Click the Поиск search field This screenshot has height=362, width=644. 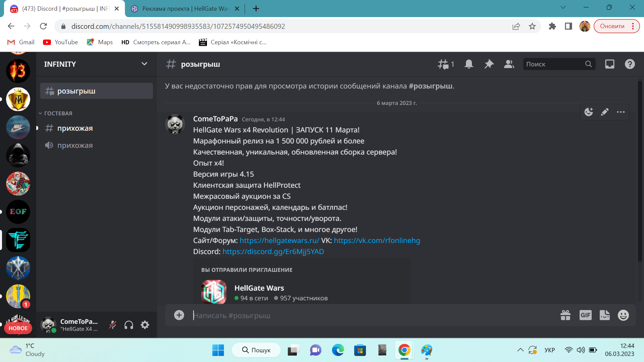[x=559, y=64]
